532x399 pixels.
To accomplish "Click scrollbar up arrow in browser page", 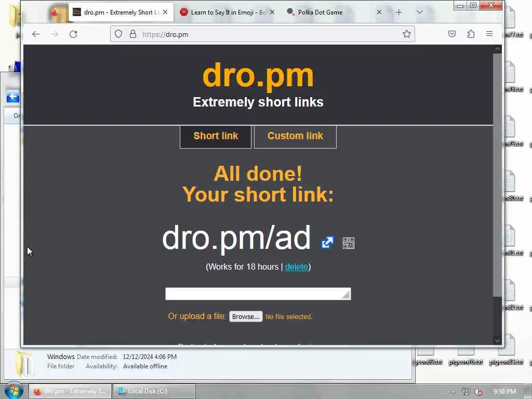I will click(x=497, y=49).
